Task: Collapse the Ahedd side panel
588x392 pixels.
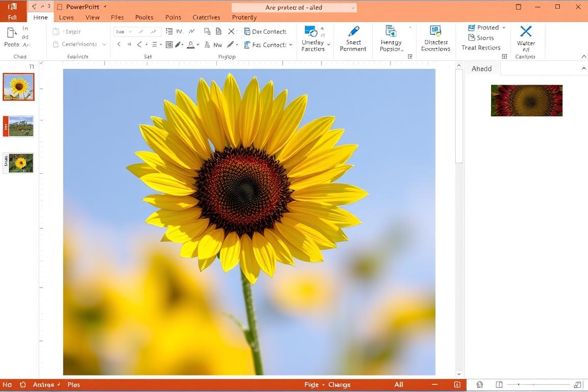Action: (584, 68)
